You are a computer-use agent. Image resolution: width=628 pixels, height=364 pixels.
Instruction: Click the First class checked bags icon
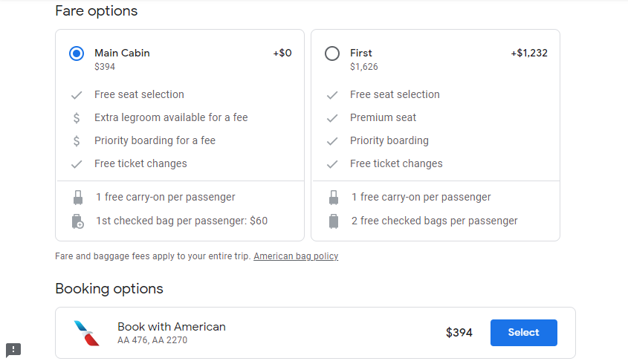pos(333,221)
